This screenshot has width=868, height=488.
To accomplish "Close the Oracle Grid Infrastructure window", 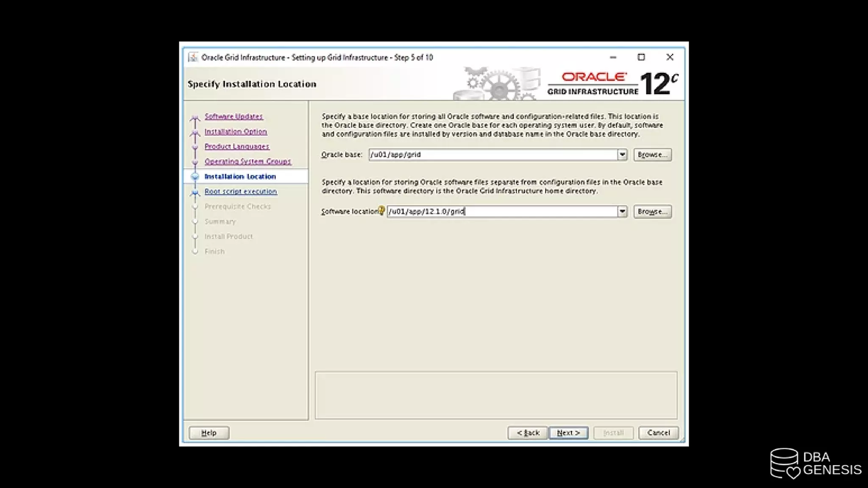I will [670, 57].
